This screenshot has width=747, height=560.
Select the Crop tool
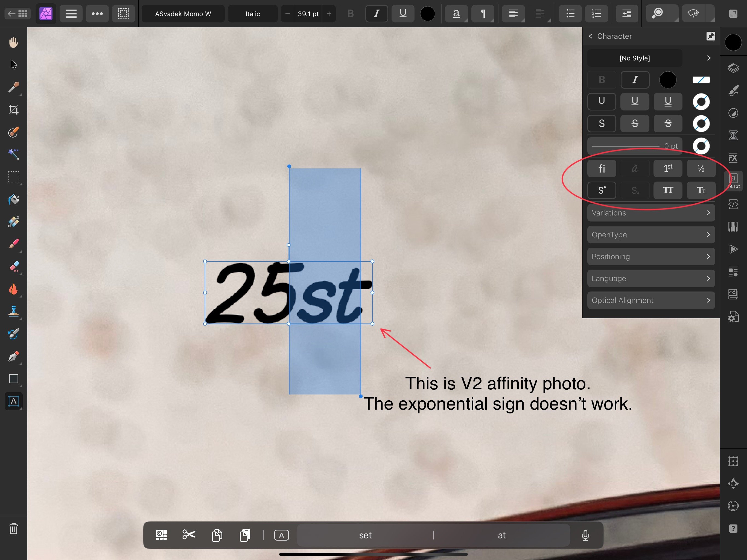(13, 109)
